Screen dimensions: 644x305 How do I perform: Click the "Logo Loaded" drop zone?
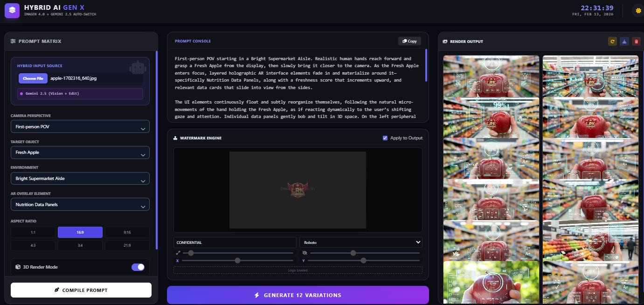coord(298,270)
